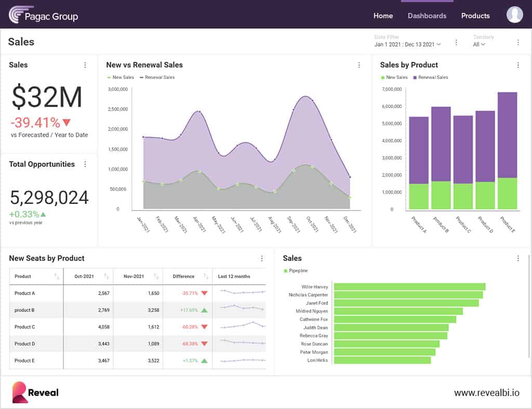Viewport: 532px width, 409px height.
Task: Click the Mildred Nguyen label
Action: point(312,311)
